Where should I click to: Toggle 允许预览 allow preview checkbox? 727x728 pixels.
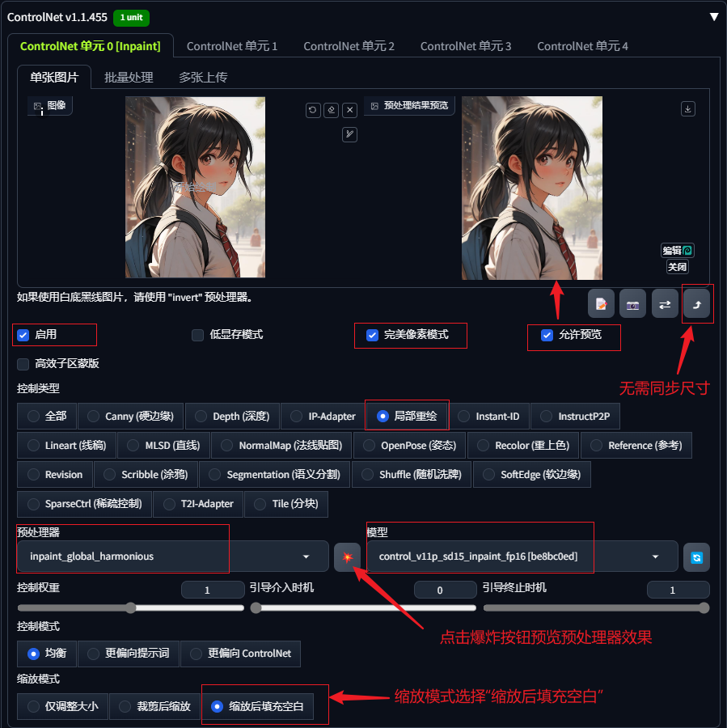(x=547, y=335)
